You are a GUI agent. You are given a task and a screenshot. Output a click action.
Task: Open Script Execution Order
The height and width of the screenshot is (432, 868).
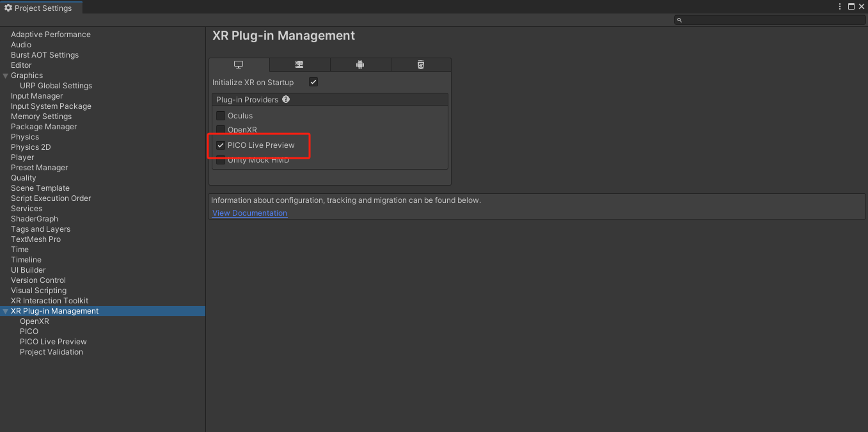click(51, 198)
